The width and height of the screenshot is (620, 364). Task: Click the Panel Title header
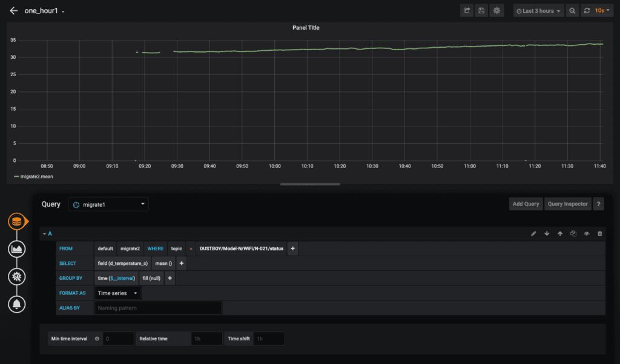[x=306, y=28]
